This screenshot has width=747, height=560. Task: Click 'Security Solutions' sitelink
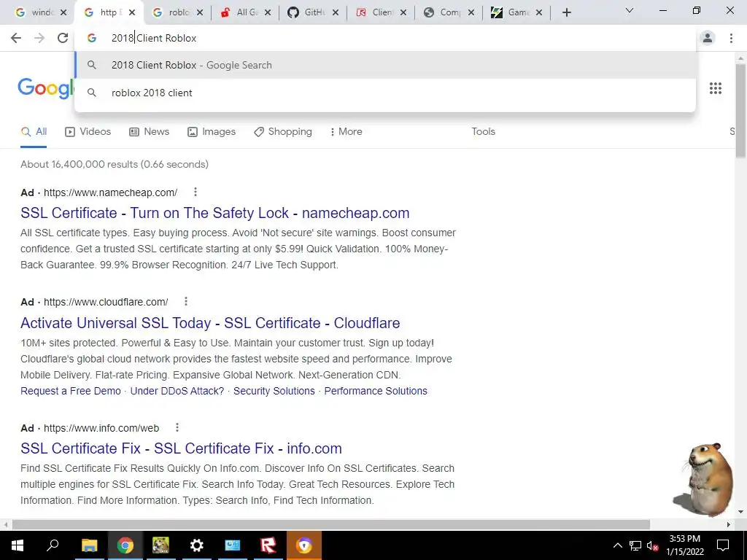click(x=274, y=391)
